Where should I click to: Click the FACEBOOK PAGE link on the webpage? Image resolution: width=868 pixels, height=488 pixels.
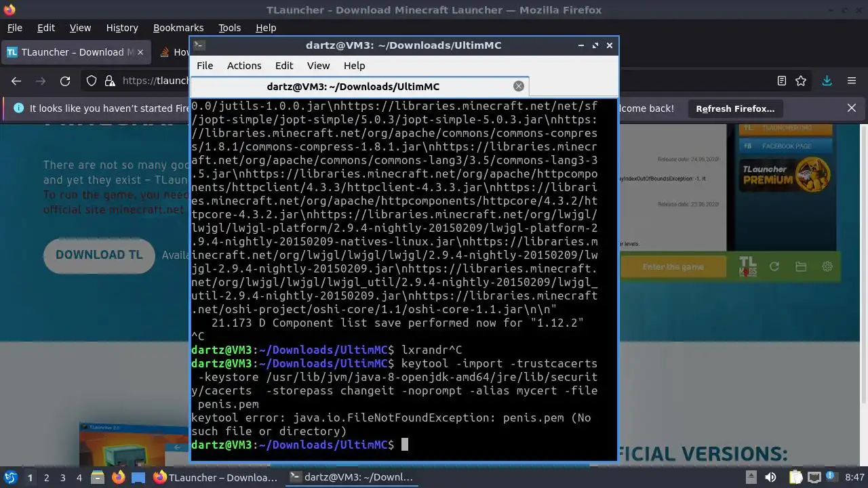coord(785,146)
